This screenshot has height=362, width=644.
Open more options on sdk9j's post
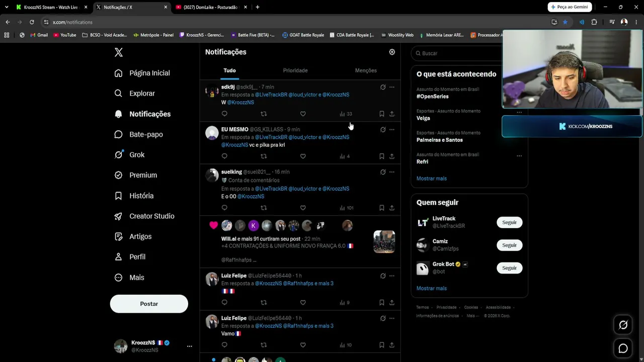pos(392,87)
